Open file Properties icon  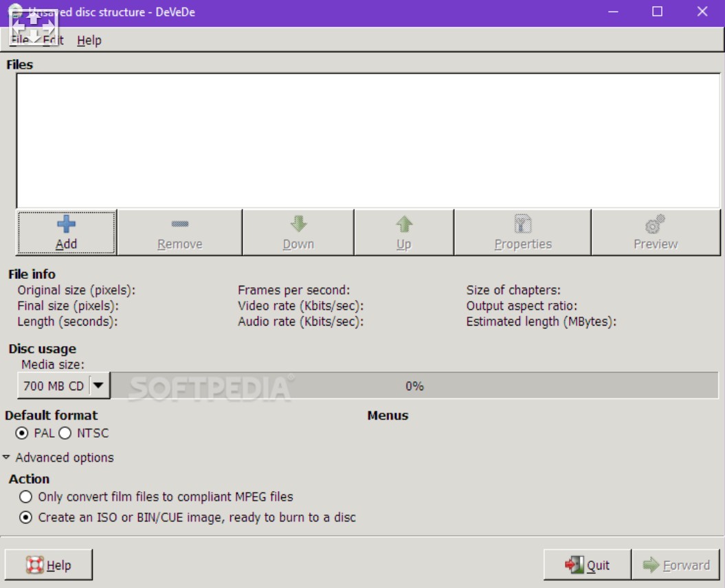(523, 224)
